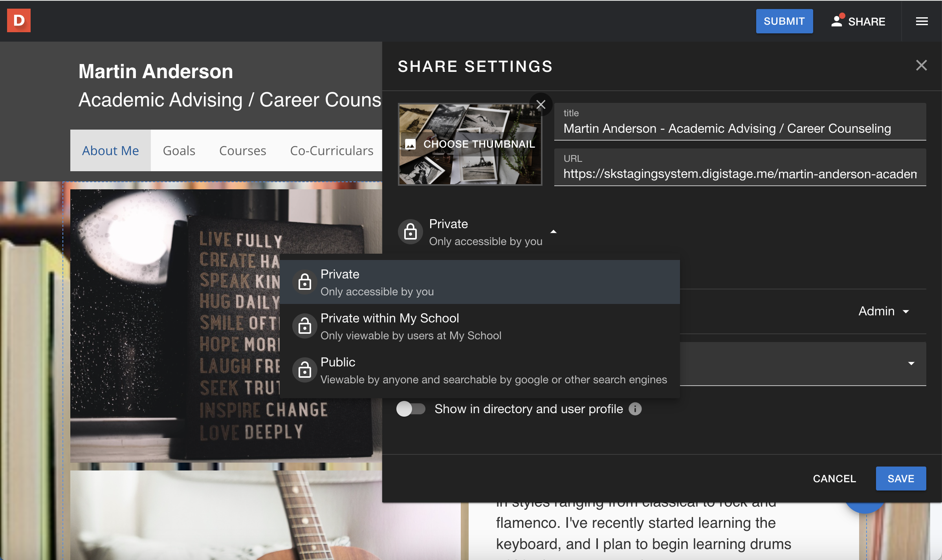The height and width of the screenshot is (560, 942).
Task: Save the share settings
Action: 901,479
